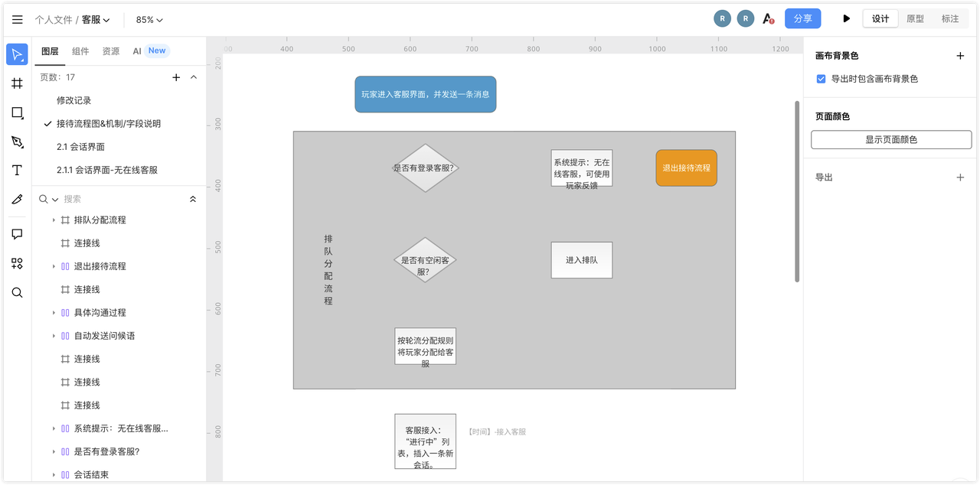
Task: Click the layer 搜索 input field
Action: 122,199
